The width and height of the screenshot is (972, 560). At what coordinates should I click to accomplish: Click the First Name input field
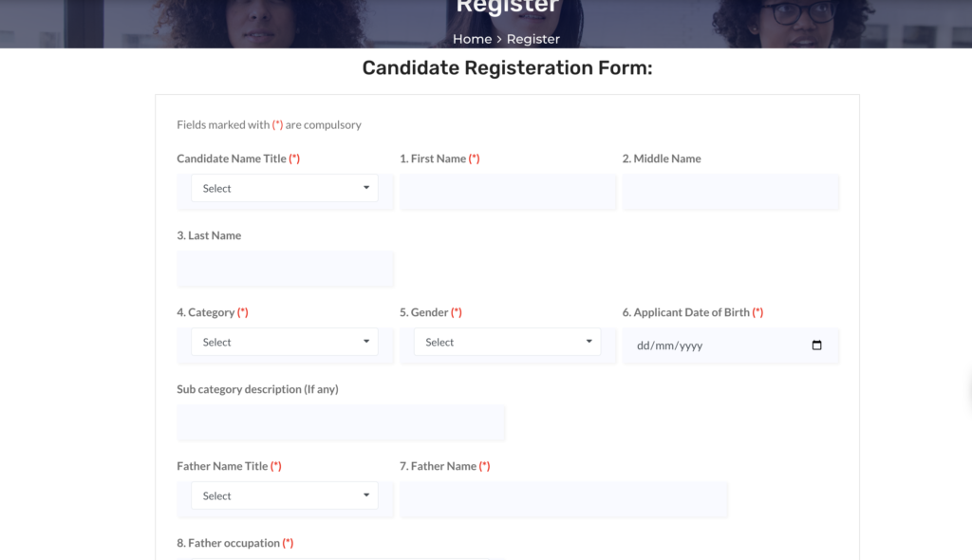click(x=508, y=191)
